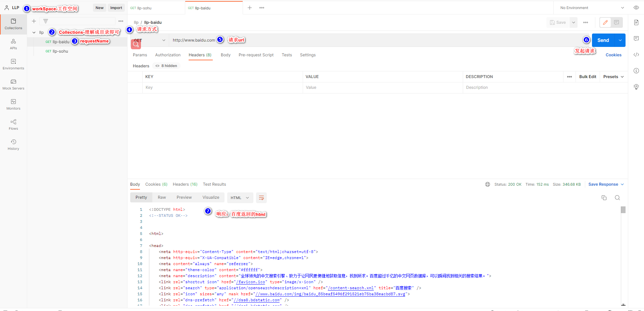The width and height of the screenshot is (644, 311).
Task: Open the Presets dropdown
Action: point(613,77)
